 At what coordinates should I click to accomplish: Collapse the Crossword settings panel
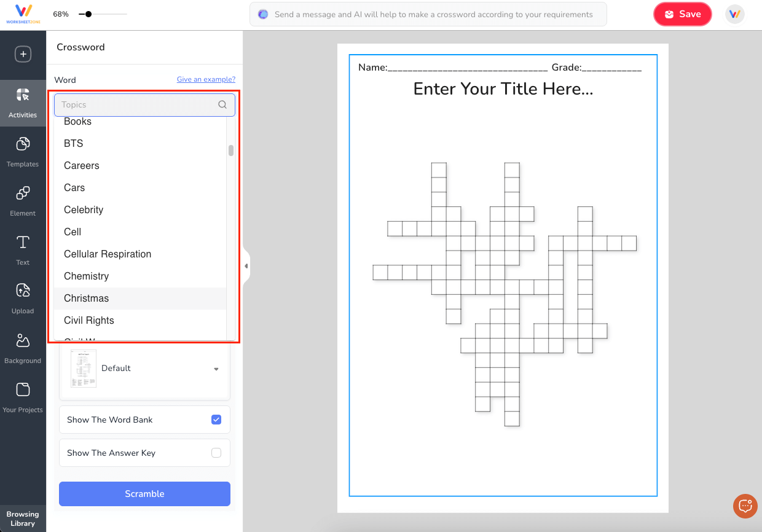point(246,265)
